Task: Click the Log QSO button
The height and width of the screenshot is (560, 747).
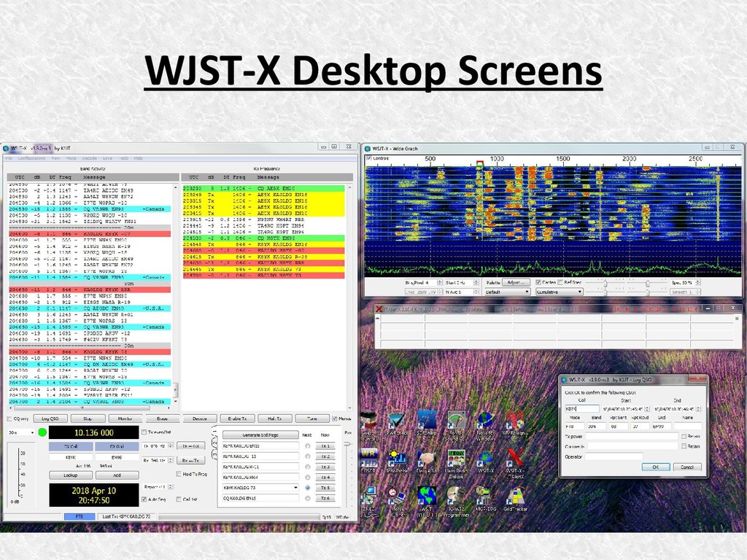Action: [x=50, y=419]
